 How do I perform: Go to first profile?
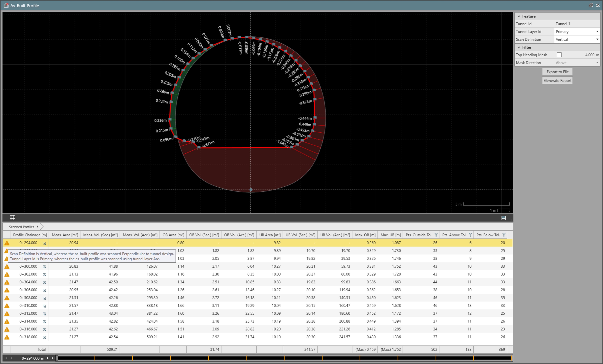point(6,358)
